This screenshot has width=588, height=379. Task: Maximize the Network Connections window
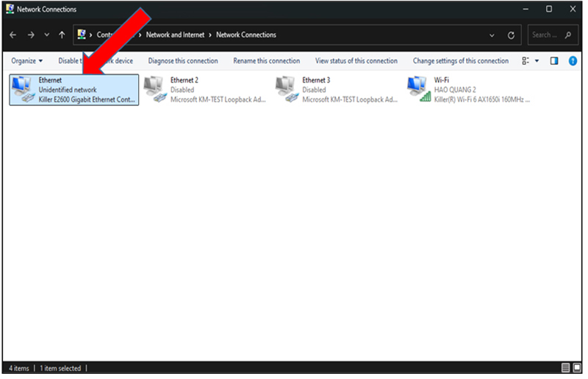pyautogui.click(x=549, y=9)
